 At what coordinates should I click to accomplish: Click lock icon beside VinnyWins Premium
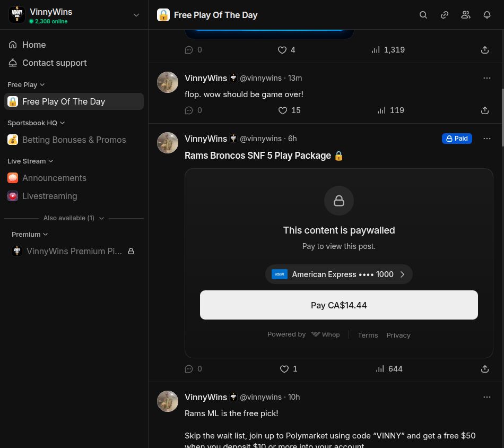click(x=131, y=251)
